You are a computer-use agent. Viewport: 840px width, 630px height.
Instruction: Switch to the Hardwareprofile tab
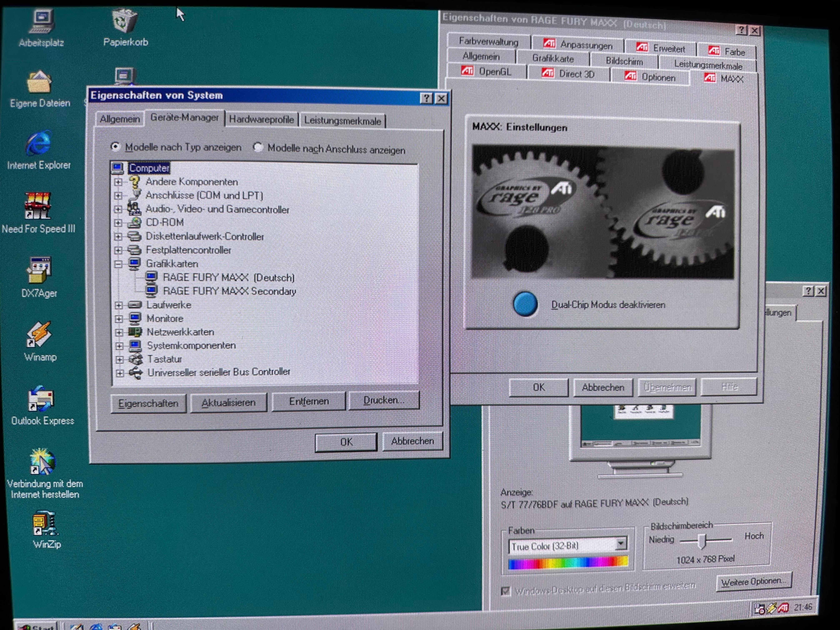pos(261,120)
